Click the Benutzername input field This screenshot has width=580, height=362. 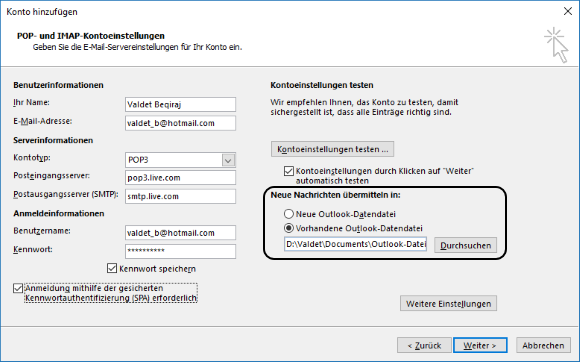pyautogui.click(x=180, y=233)
